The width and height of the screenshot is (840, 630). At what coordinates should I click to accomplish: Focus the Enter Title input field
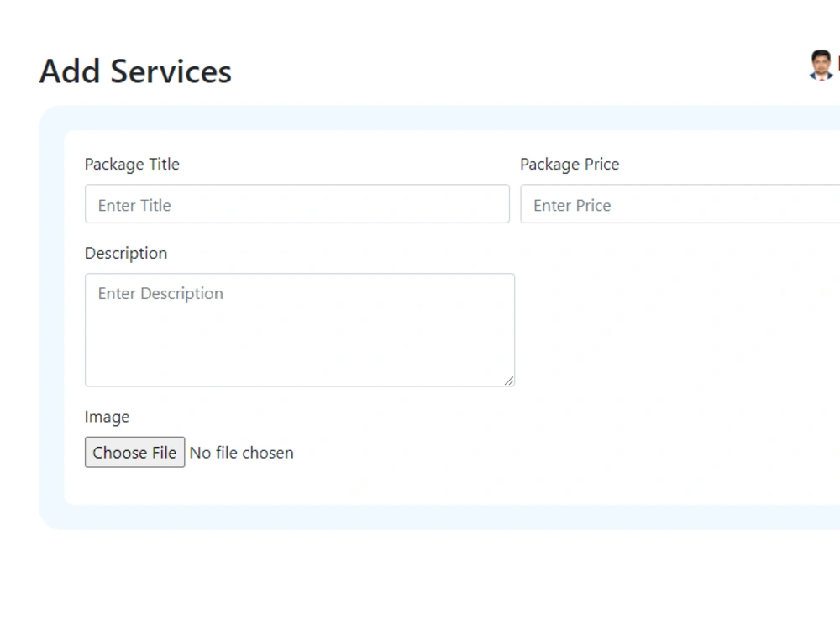297,204
